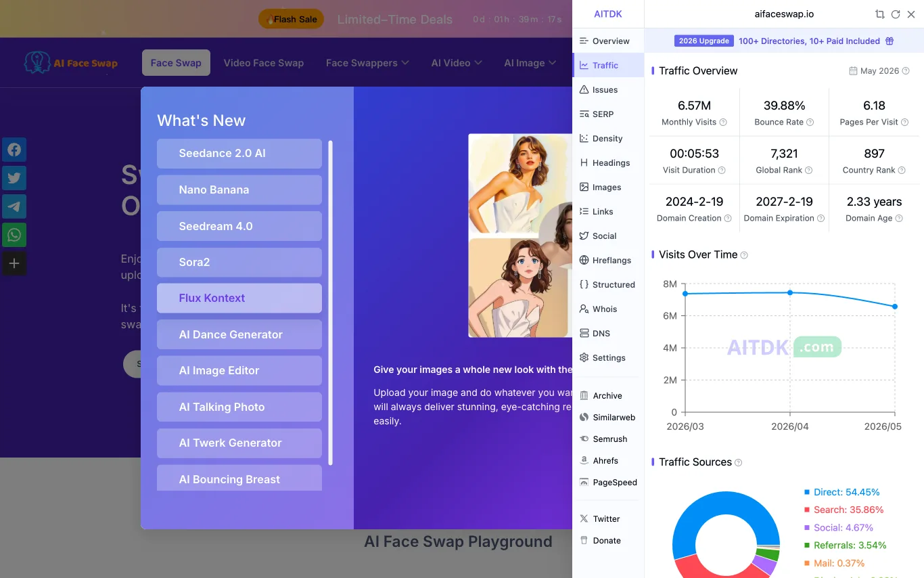The height and width of the screenshot is (578, 924).
Task: Click the help icon beside Traffic Sources
Action: click(x=739, y=463)
